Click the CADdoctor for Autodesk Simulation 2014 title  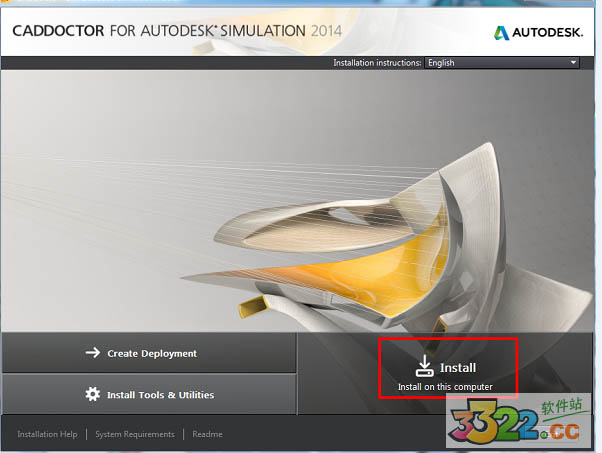coord(177,31)
